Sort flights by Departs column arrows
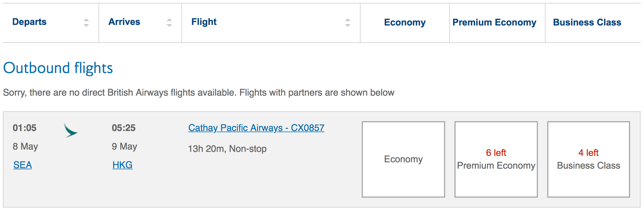Screen dimensions: 644x211 [86, 23]
